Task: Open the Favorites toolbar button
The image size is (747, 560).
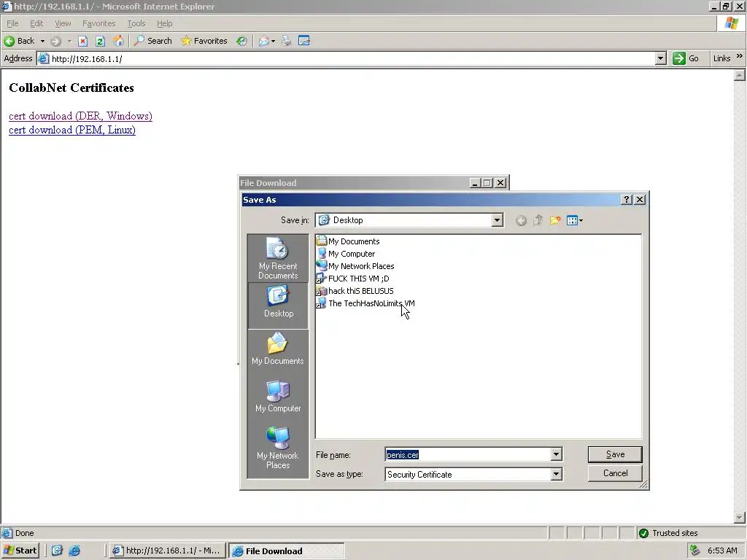Action: tap(204, 41)
